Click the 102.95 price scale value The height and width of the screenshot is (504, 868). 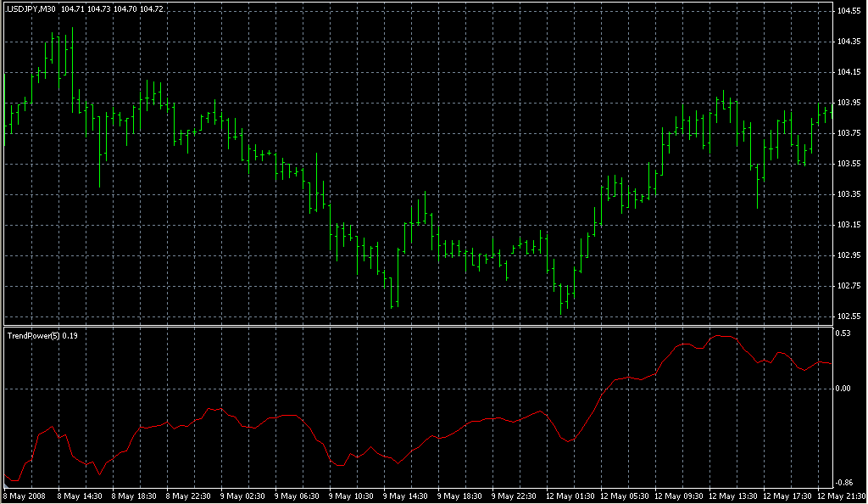pos(849,255)
